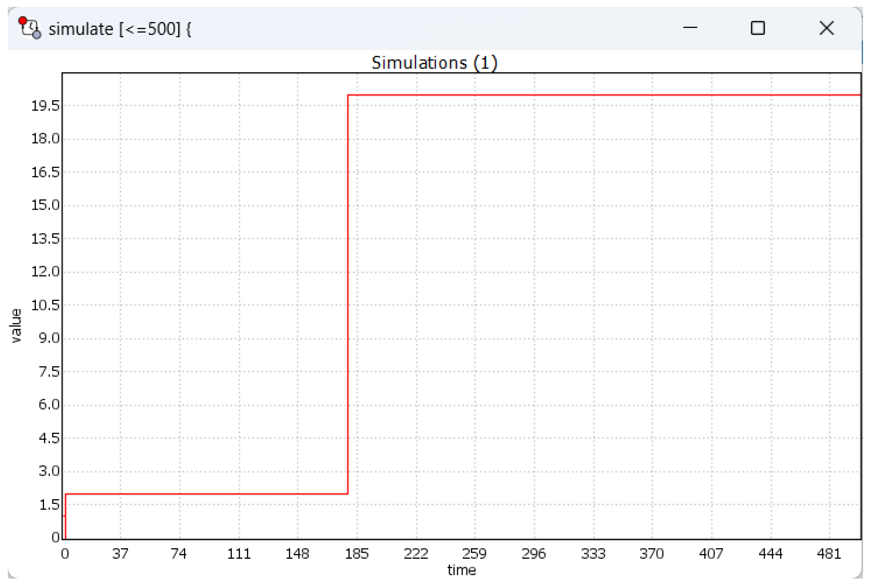Viewport: 870px width, 588px height.
Task: Click the 'simulate [<=500] {' window title
Action: [x=120, y=29]
